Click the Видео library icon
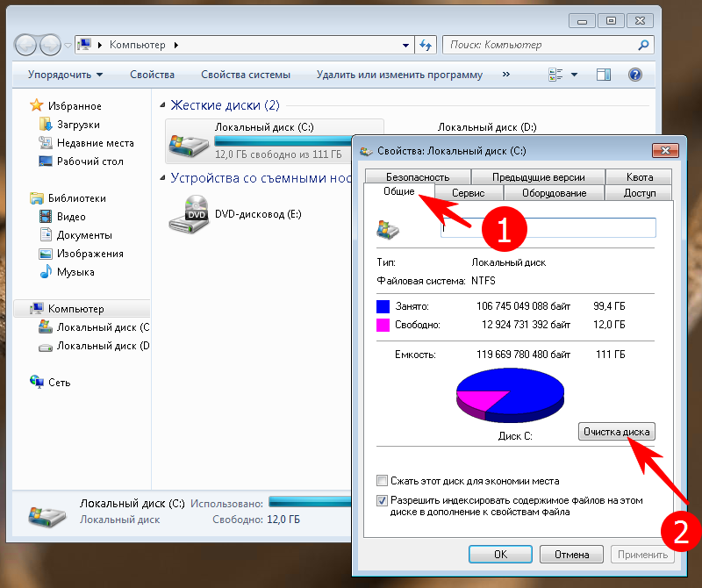This screenshot has width=702, height=588. 46,216
